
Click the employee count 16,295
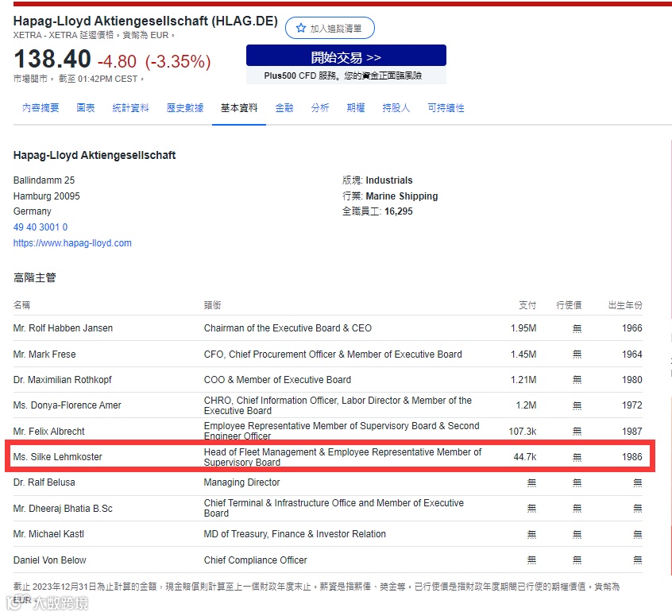click(399, 211)
